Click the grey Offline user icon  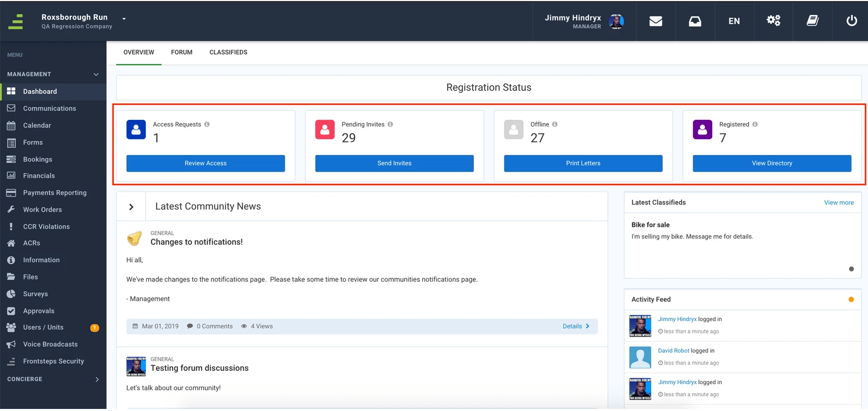pos(513,130)
